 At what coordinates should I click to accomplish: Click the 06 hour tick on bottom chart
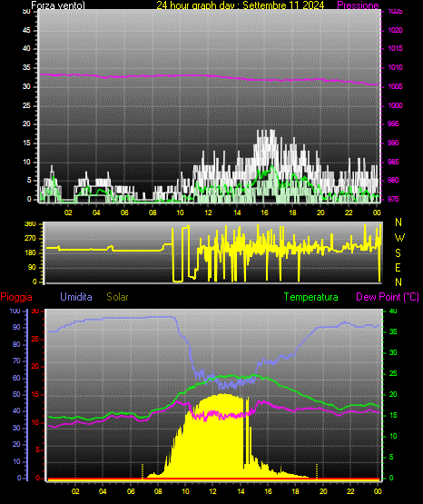pyautogui.click(x=131, y=491)
